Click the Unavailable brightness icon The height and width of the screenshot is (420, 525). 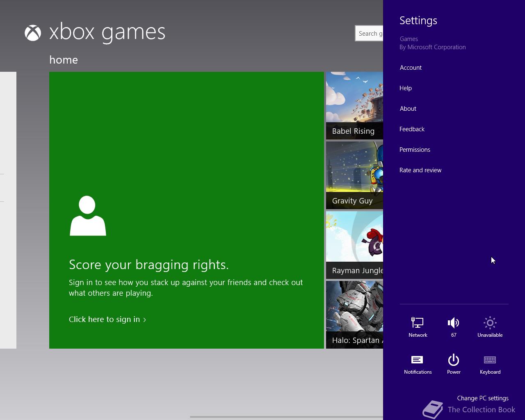coord(490,327)
